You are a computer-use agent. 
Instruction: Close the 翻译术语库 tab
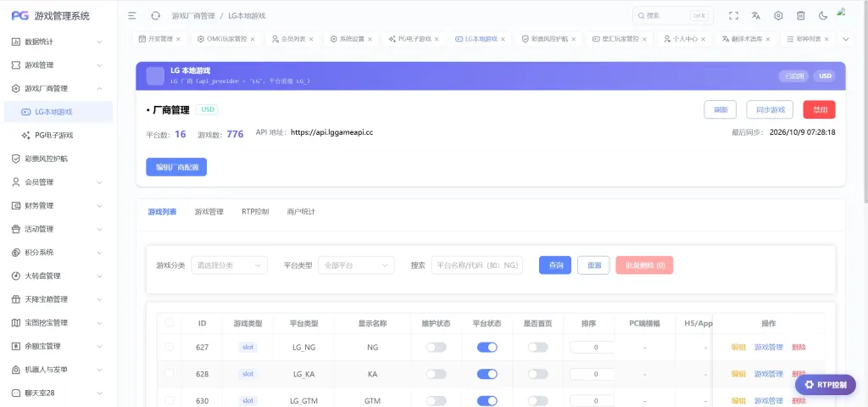pos(768,39)
